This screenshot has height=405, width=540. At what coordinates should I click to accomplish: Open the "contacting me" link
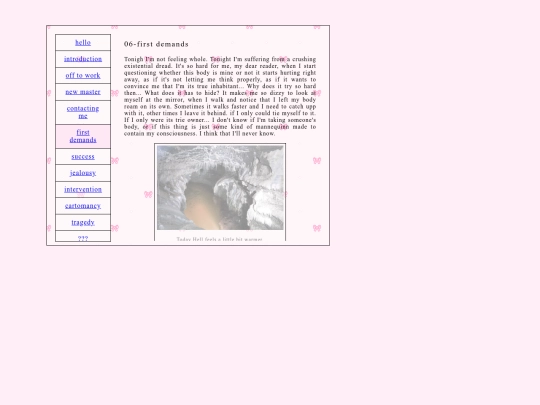83,112
